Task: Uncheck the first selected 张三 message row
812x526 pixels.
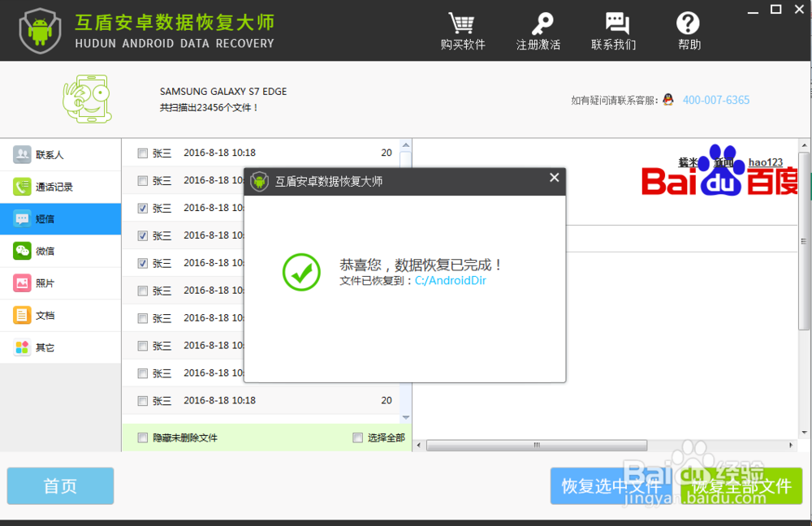Action: point(141,208)
